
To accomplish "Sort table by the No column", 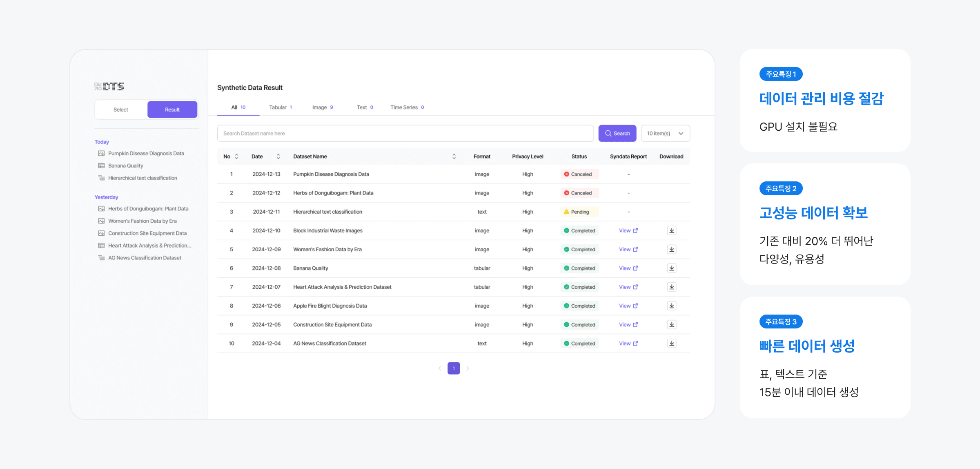I will (236, 156).
